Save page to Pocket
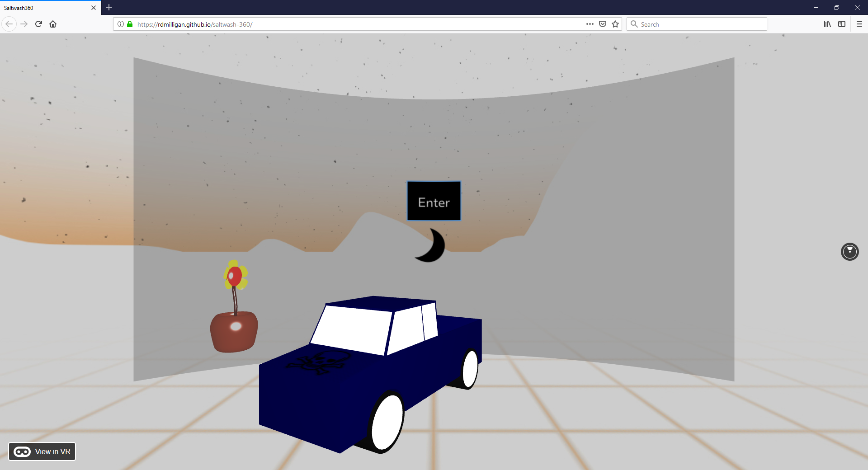 [x=603, y=24]
